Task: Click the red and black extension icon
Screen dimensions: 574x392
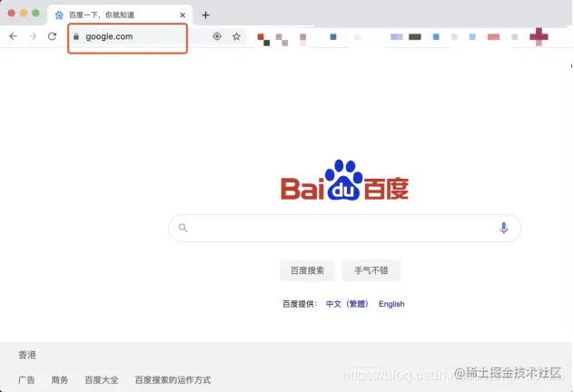Action: 263,40
